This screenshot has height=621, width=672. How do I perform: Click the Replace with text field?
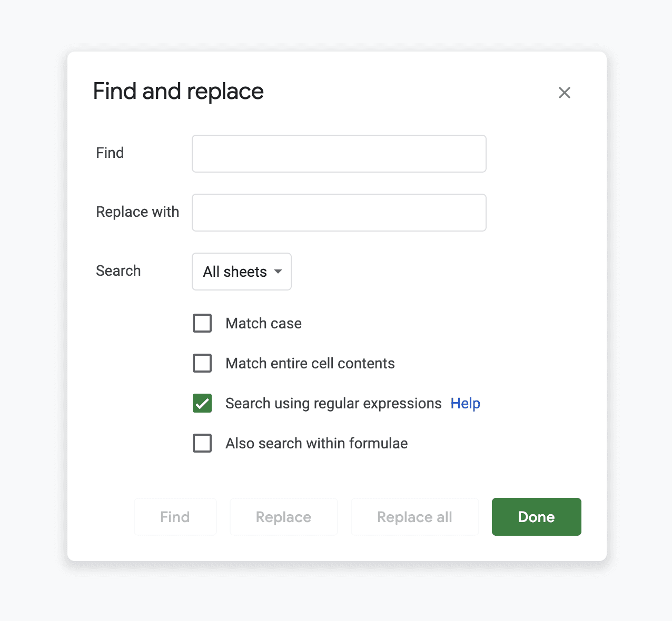pos(339,213)
